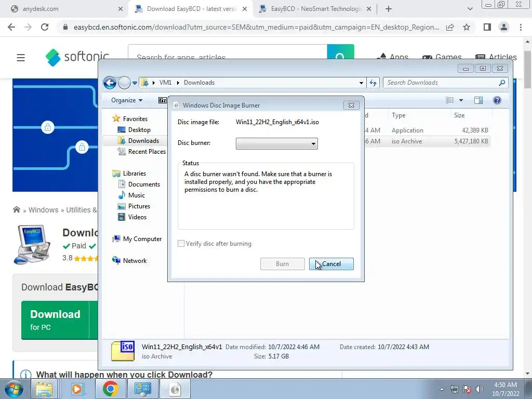
Task: Share this page icon in address bar
Action: tap(450, 27)
